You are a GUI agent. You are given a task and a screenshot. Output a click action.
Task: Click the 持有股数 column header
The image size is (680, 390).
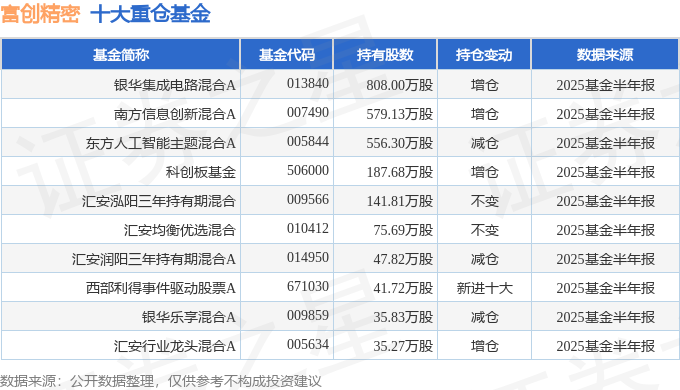tap(385, 55)
